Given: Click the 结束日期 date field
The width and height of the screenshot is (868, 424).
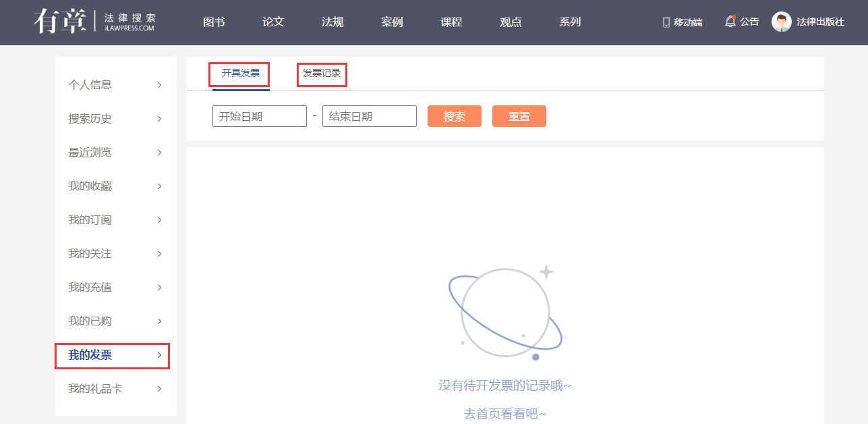Looking at the screenshot, I should tap(369, 116).
